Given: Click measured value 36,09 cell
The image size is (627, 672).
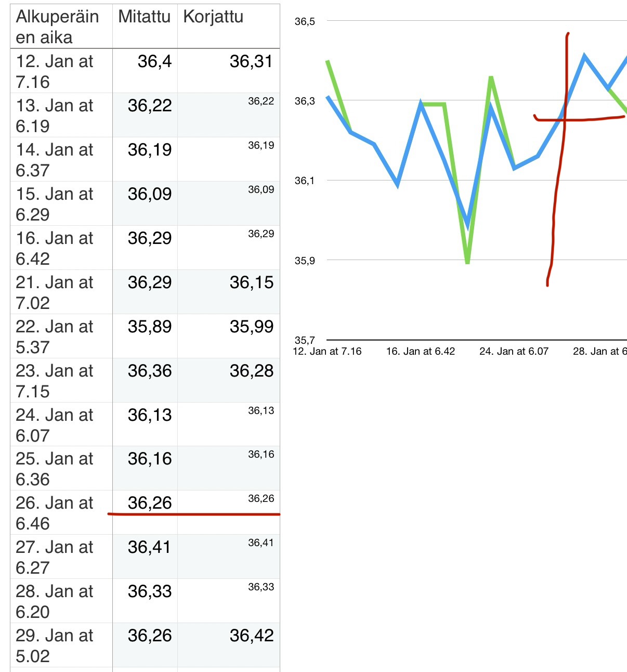Looking at the screenshot, I should (x=145, y=204).
